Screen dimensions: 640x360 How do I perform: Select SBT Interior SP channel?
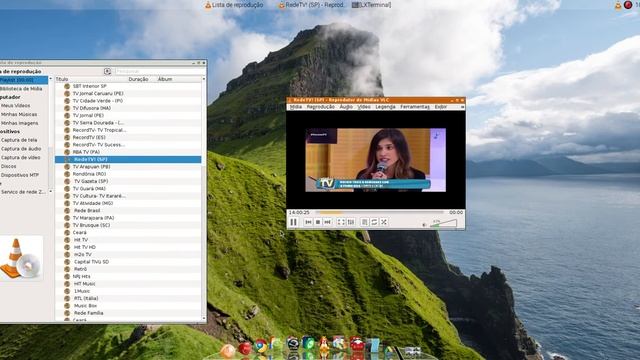[x=128, y=86]
